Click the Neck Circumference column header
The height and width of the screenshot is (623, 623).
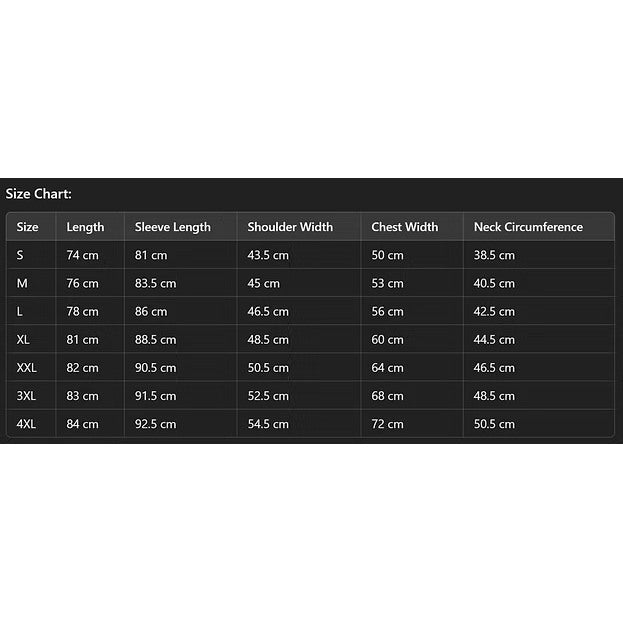click(528, 227)
